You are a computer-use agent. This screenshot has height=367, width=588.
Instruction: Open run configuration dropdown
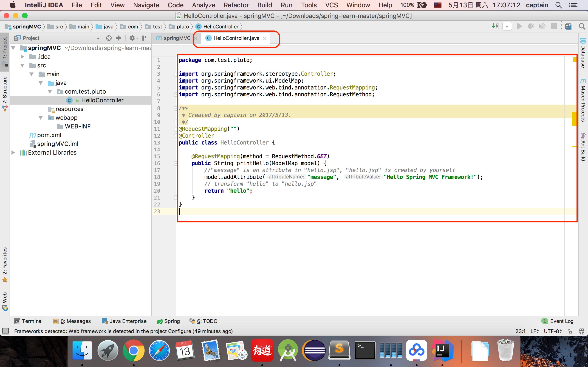coord(507,26)
